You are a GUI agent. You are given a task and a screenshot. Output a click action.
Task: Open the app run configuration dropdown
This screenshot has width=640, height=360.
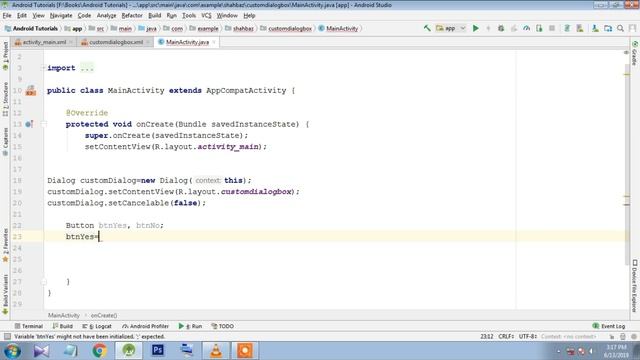point(451,28)
